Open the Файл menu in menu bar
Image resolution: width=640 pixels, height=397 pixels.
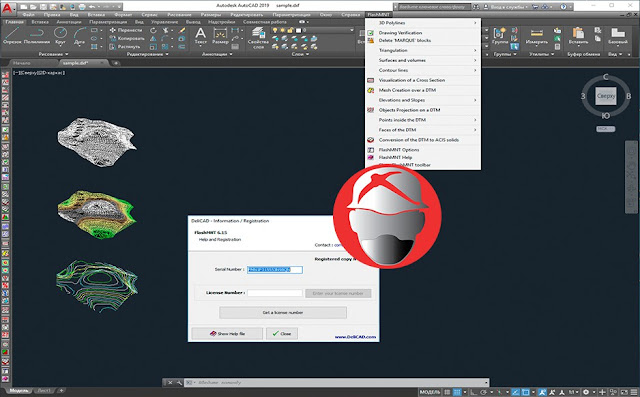(29, 15)
